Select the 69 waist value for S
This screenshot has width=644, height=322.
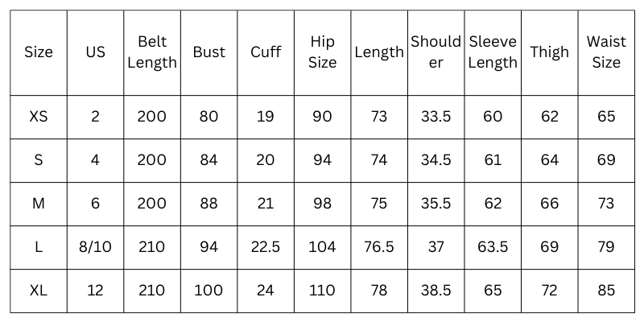pyautogui.click(x=606, y=160)
